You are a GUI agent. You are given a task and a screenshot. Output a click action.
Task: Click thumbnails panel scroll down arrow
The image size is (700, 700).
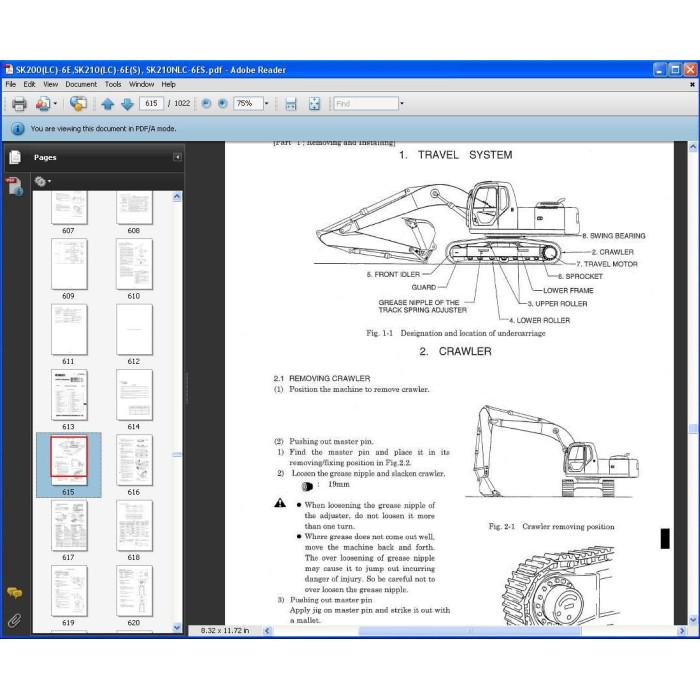pos(177,628)
